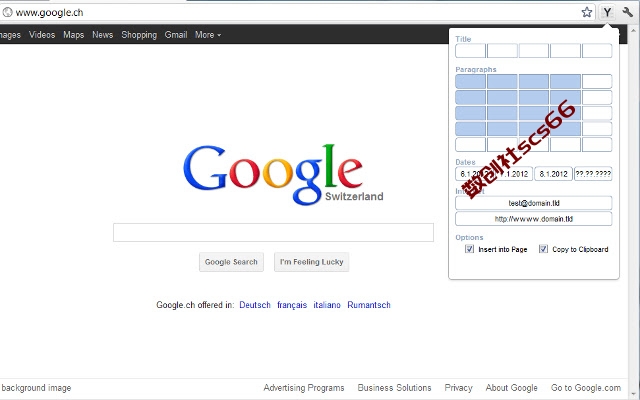Open Shopping in the Google navigation bar
The image size is (640, 400).
pyautogui.click(x=139, y=35)
